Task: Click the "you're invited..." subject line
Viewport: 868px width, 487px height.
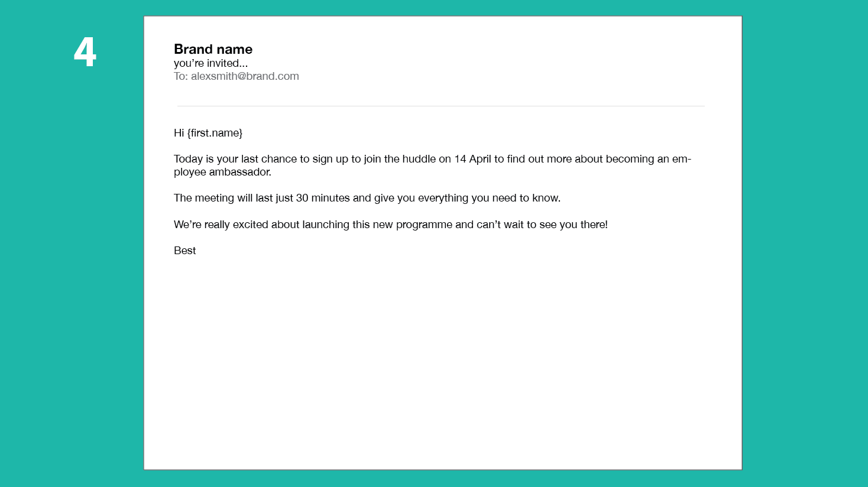Action: coord(210,63)
